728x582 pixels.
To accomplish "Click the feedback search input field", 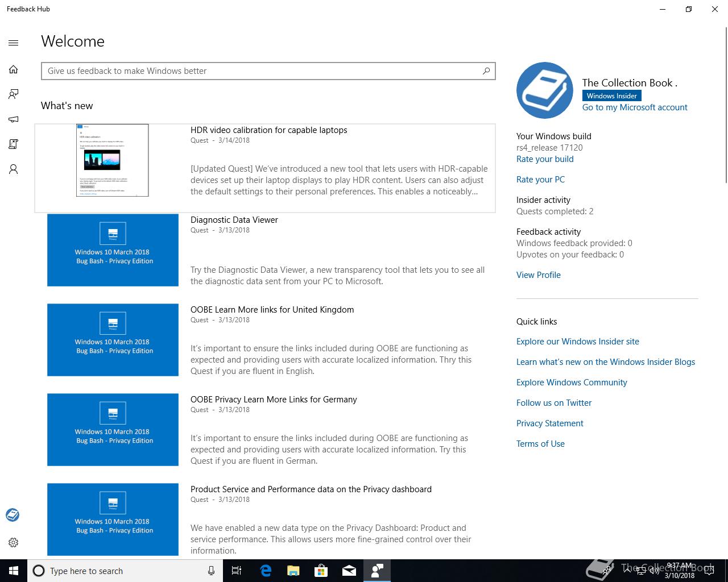I will click(x=268, y=71).
